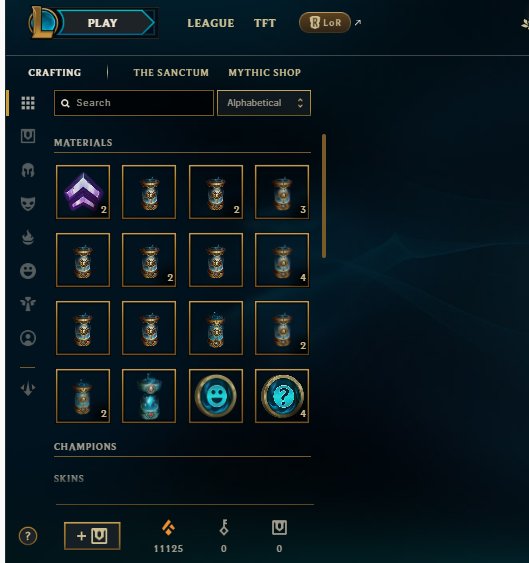Open the Mythic Shop tab

coord(265,73)
